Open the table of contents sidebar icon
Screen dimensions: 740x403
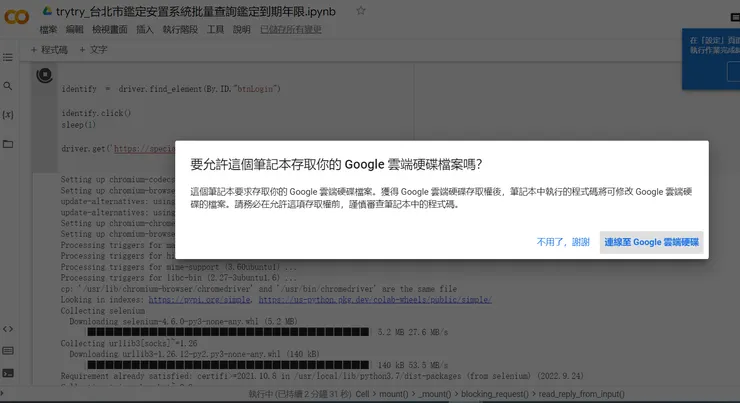click(8, 58)
